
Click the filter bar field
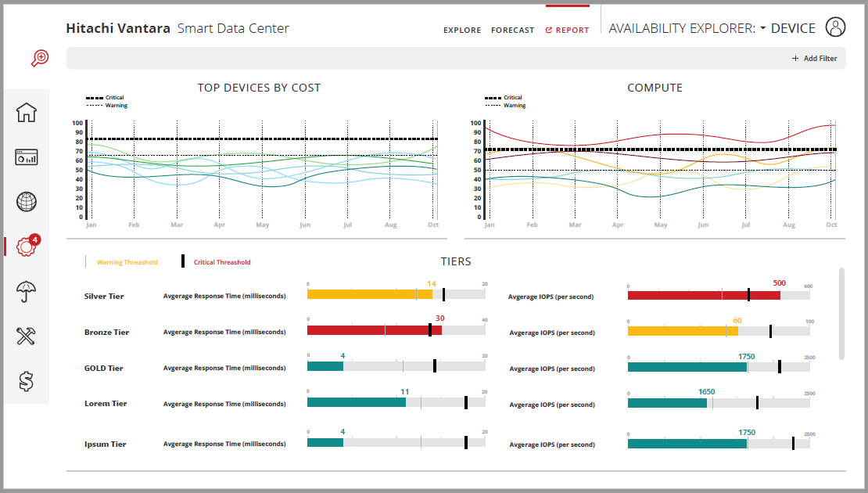[x=456, y=58]
